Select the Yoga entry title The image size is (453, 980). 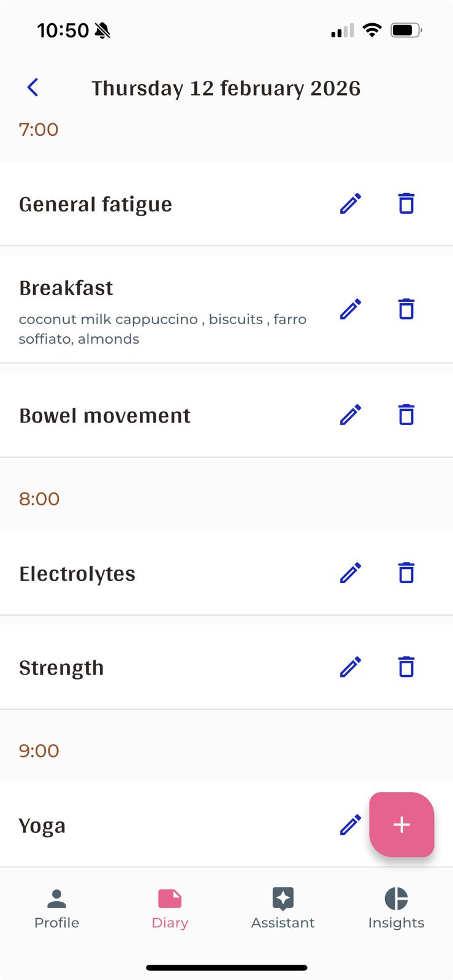click(42, 826)
